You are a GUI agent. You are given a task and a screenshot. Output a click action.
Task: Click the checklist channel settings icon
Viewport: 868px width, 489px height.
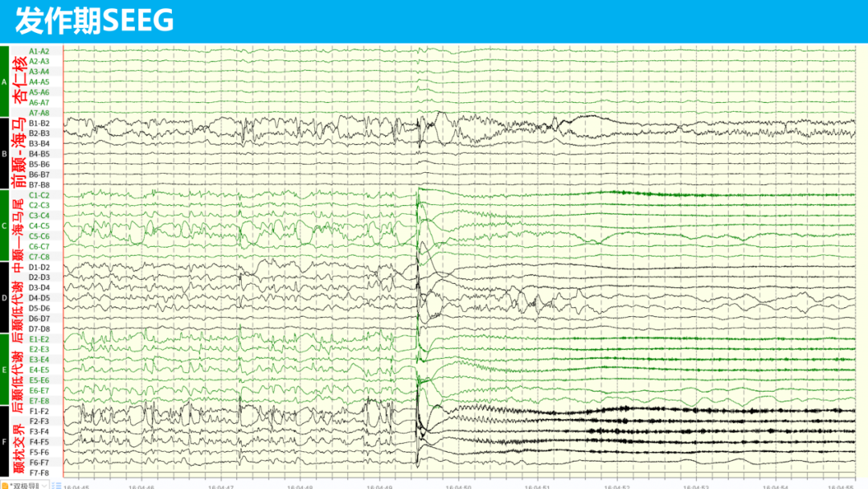[x=56, y=486]
